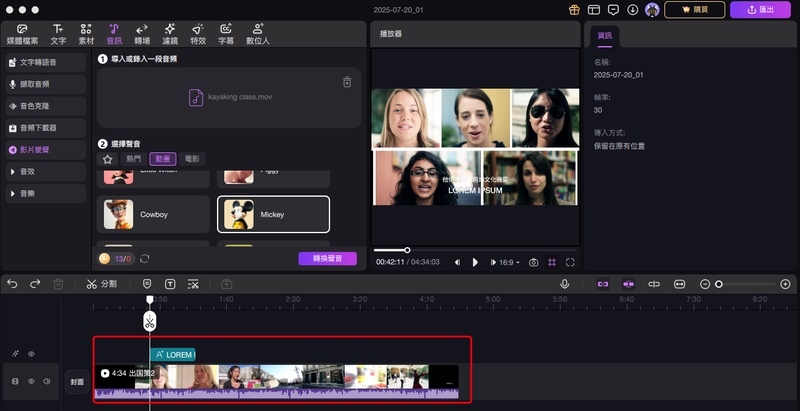Take a snapshot with the camera icon
Image resolution: width=800 pixels, height=411 pixels.
pos(533,262)
